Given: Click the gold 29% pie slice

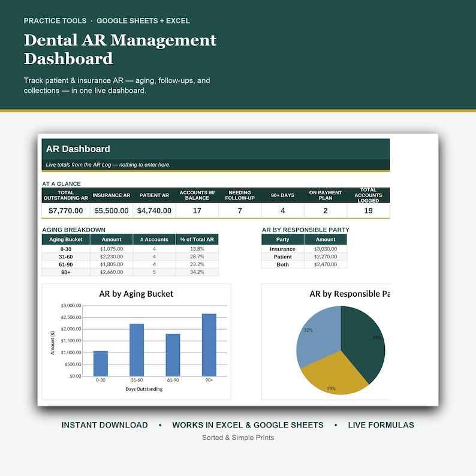Looking at the screenshot, I should pos(334,375).
